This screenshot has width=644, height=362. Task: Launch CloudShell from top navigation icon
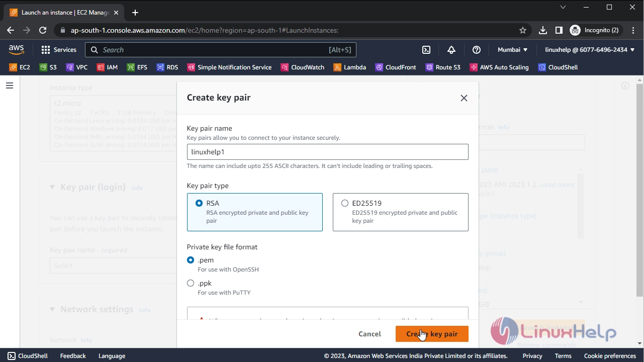point(426,50)
